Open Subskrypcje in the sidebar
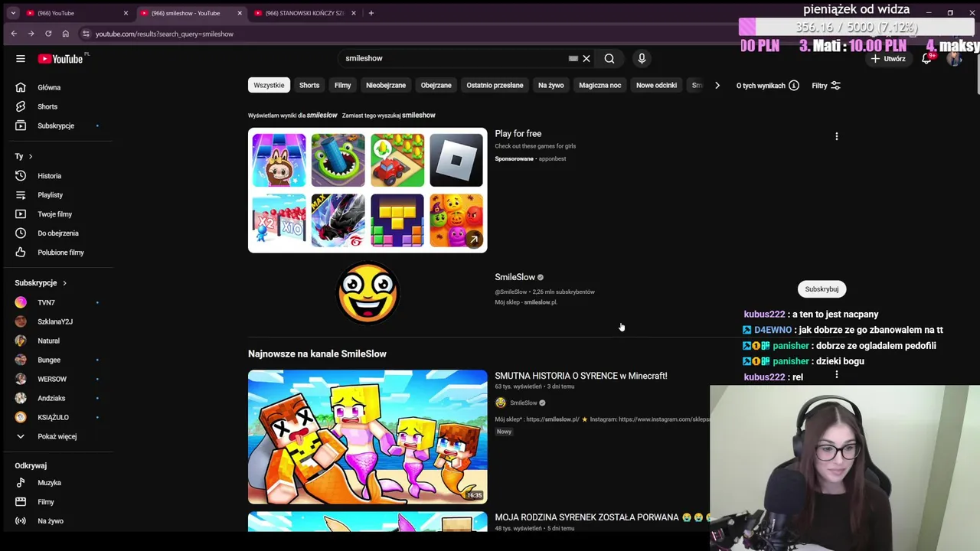 pyautogui.click(x=57, y=126)
